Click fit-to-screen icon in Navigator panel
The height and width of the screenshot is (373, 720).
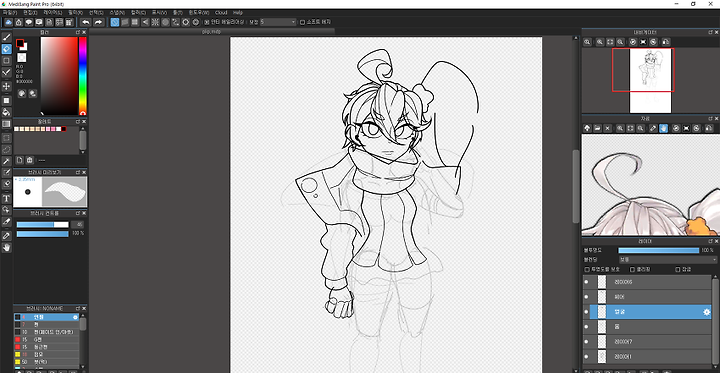610,42
